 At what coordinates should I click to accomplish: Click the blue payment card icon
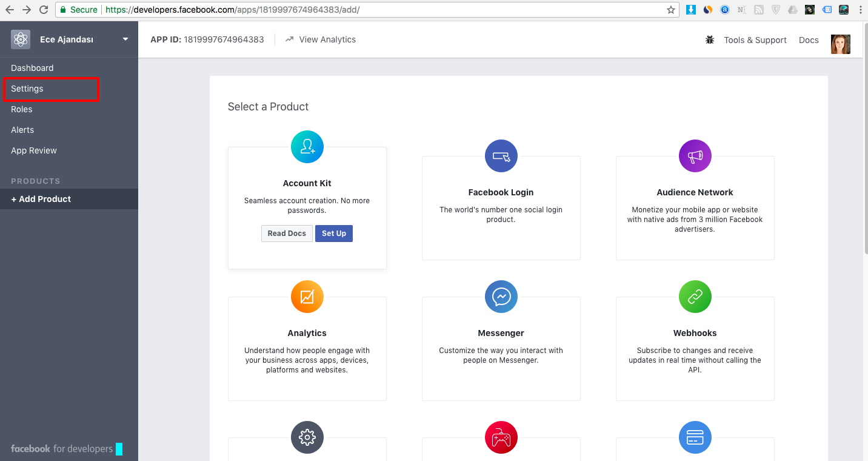(695, 437)
